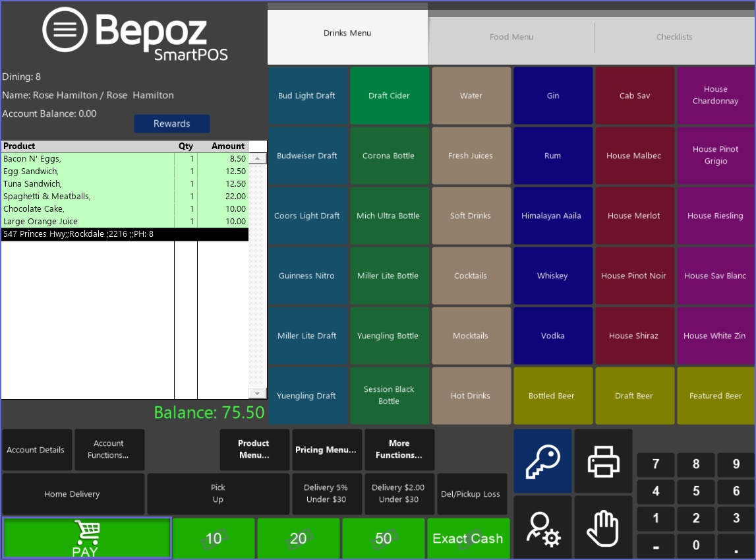Tap keypad number 5

pyautogui.click(x=696, y=491)
